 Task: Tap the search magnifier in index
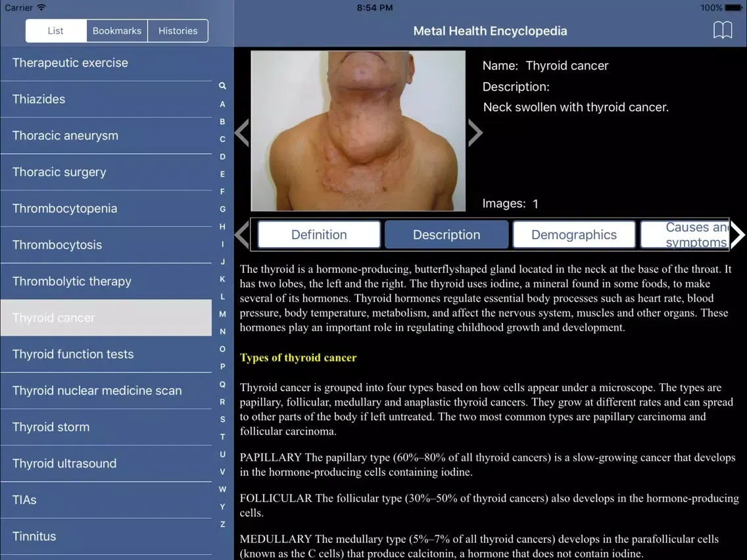pyautogui.click(x=222, y=85)
